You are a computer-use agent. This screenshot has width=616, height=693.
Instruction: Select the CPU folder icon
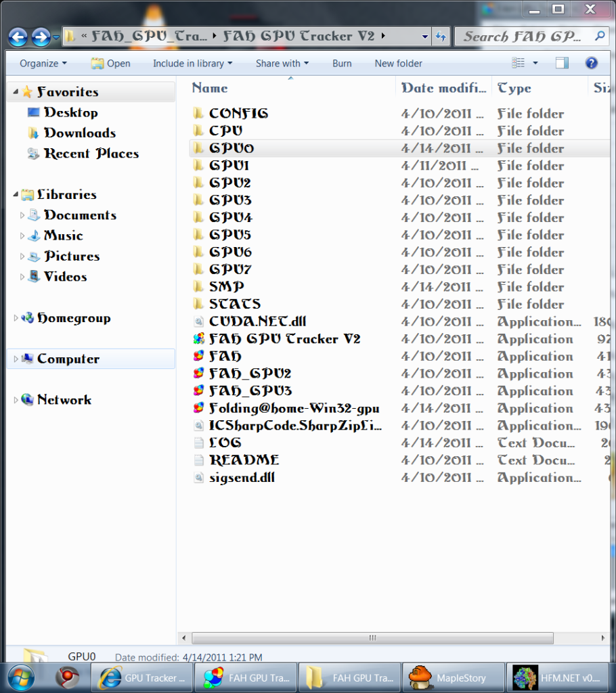198,131
